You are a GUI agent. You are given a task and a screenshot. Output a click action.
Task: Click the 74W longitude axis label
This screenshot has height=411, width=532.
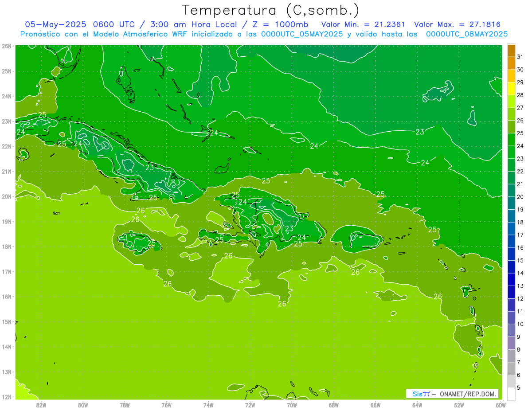[x=208, y=405]
